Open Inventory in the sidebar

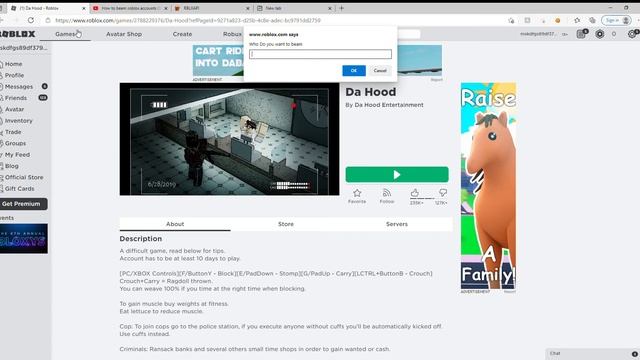[18, 121]
